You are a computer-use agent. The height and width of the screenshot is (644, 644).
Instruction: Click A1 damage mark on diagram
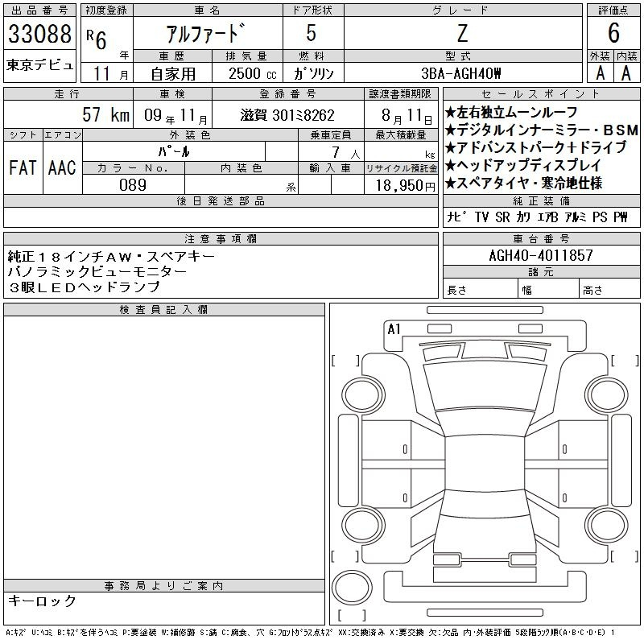pyautogui.click(x=394, y=329)
